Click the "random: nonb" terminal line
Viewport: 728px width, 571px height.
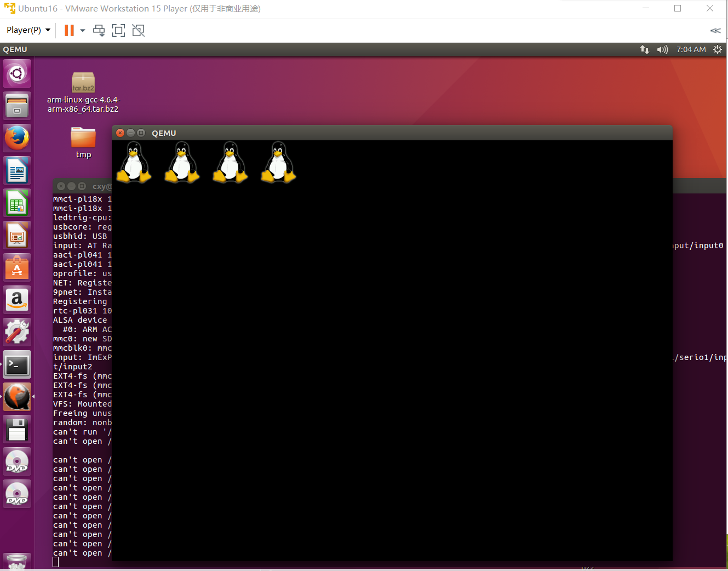pyautogui.click(x=82, y=422)
